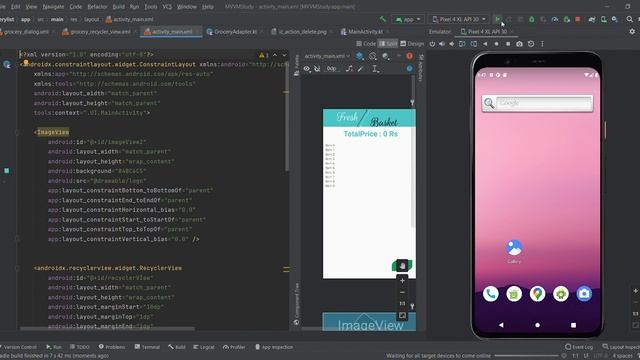Click zoom to fit screen icon in preview

pos(402,316)
